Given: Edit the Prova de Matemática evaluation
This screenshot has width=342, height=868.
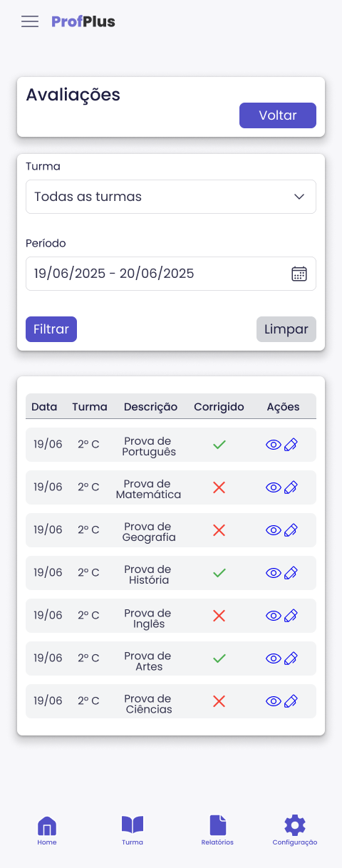Looking at the screenshot, I should click(291, 487).
